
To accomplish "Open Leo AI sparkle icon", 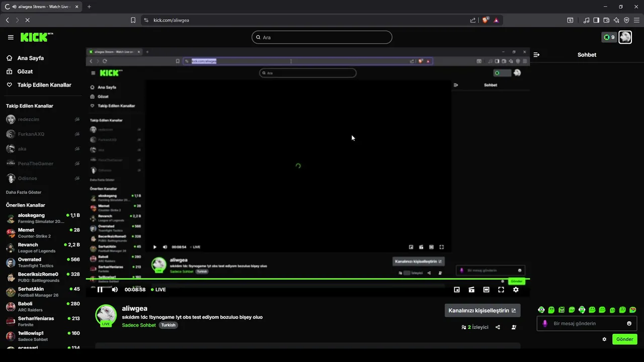I will coord(616,20).
